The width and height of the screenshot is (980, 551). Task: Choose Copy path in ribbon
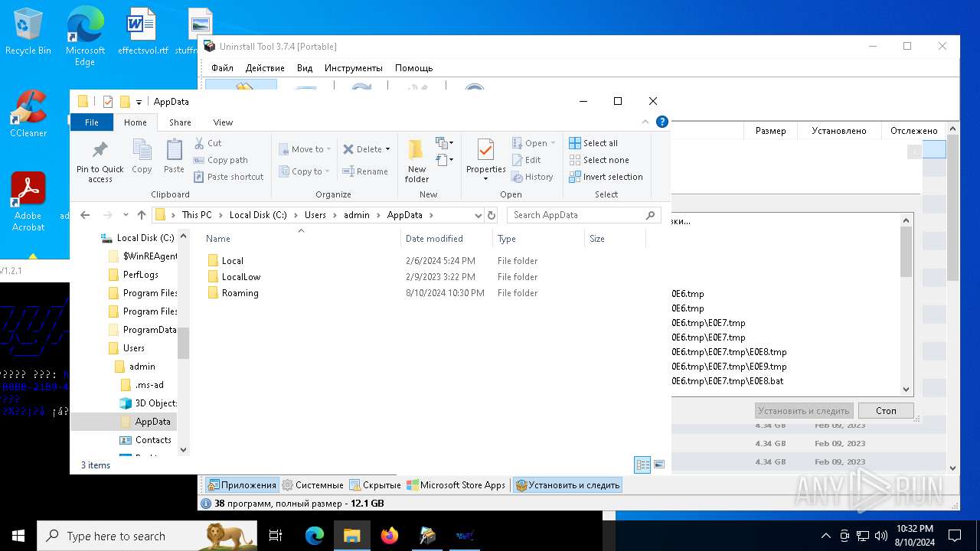[x=220, y=160]
